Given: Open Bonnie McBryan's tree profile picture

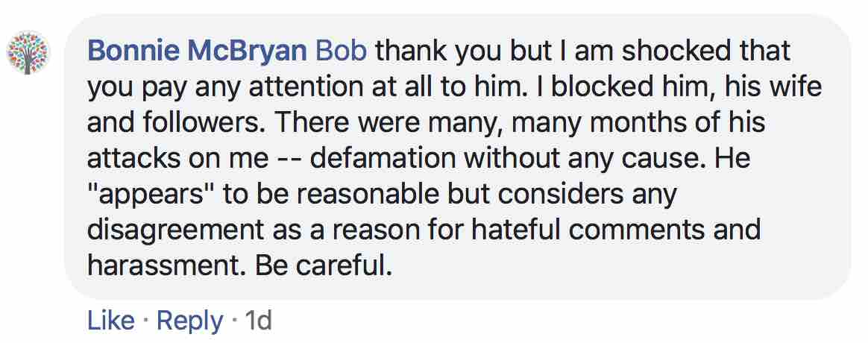Looking at the screenshot, I should [28, 53].
